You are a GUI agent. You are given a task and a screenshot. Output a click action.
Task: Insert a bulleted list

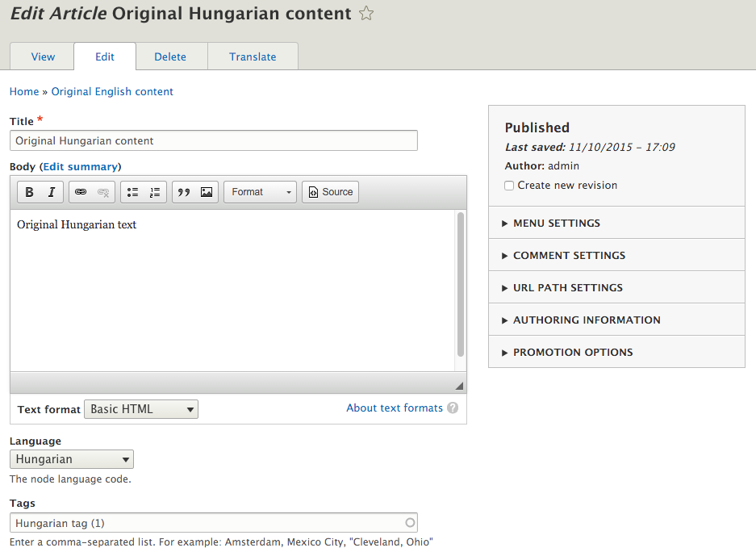point(132,192)
